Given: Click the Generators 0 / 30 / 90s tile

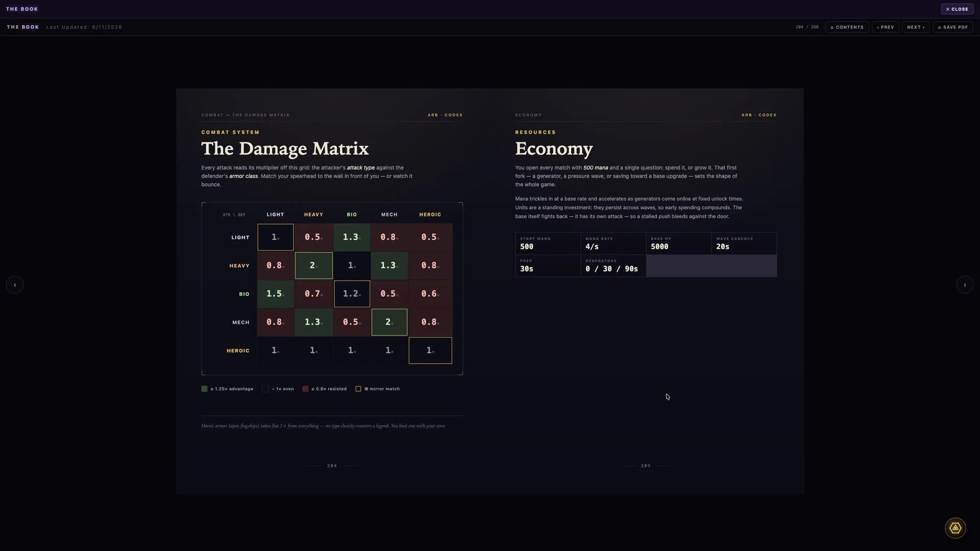Looking at the screenshot, I should click(613, 266).
